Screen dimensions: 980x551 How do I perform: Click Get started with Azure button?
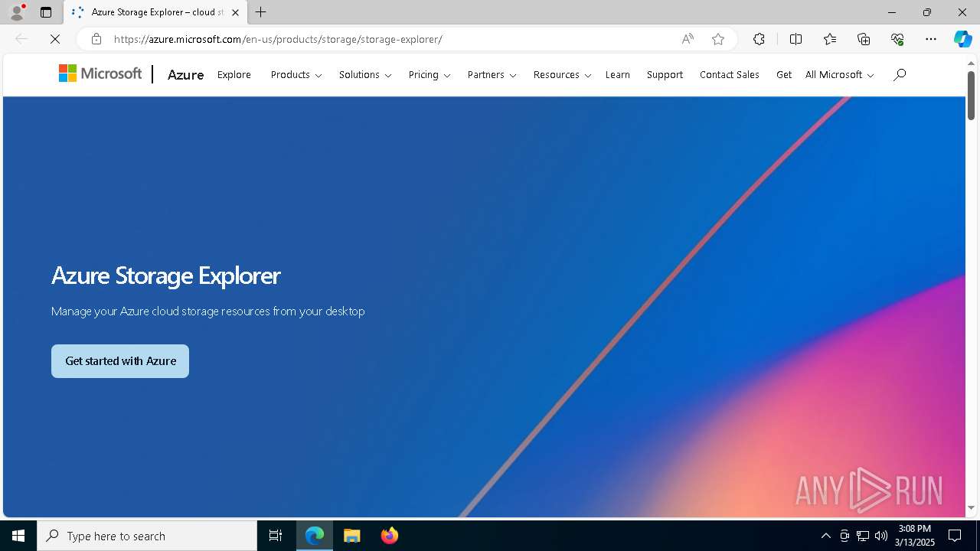tap(120, 361)
